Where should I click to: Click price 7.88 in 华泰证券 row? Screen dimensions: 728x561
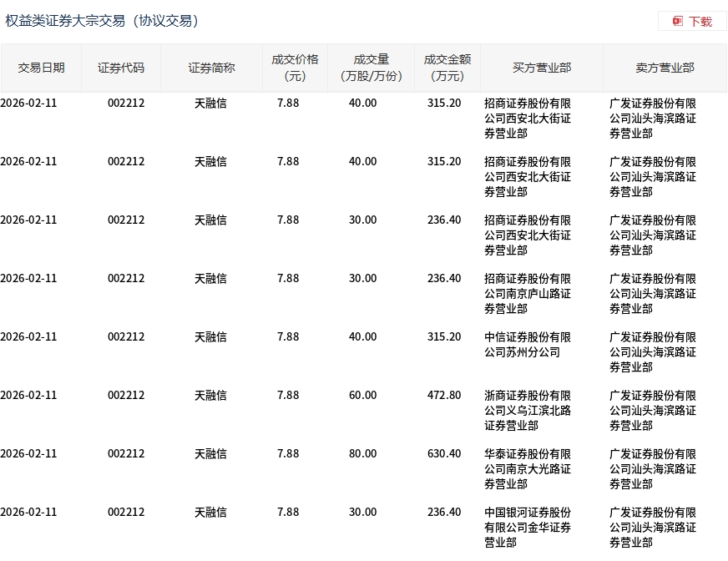288,453
